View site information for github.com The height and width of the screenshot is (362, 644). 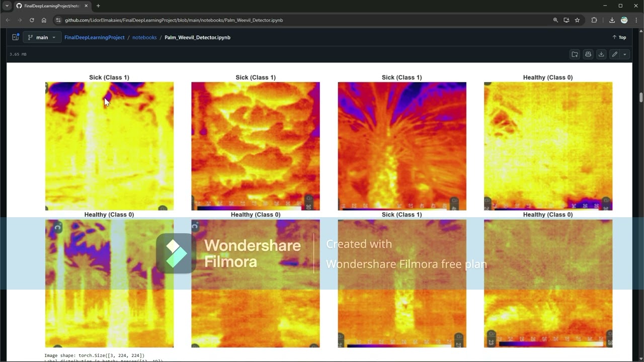pyautogui.click(x=58, y=20)
